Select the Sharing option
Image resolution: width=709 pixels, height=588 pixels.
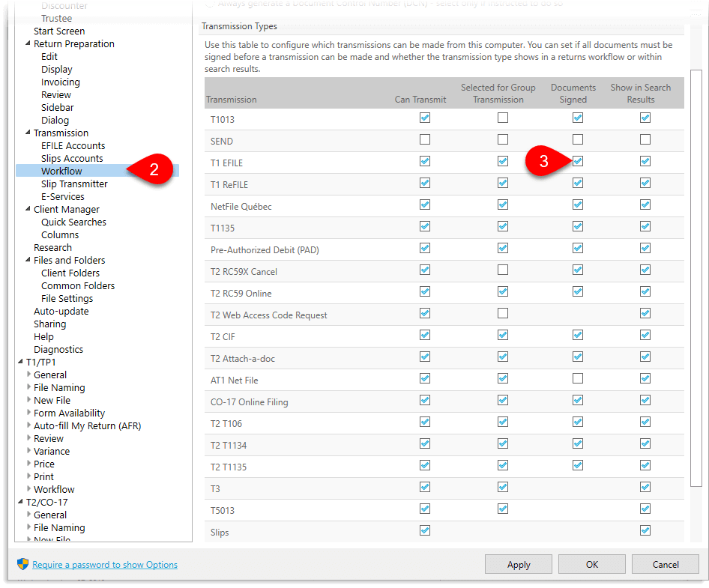(x=49, y=324)
